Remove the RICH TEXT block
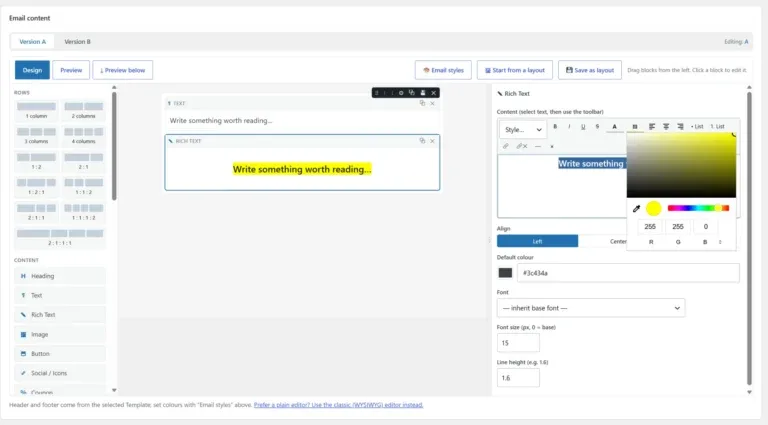This screenshot has height=425, width=768. [432, 141]
